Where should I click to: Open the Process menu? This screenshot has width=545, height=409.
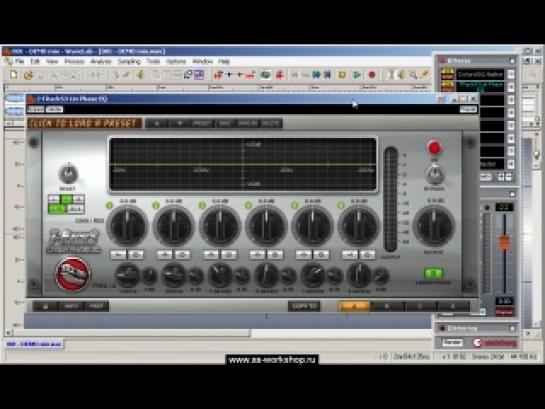pyautogui.click(x=74, y=62)
